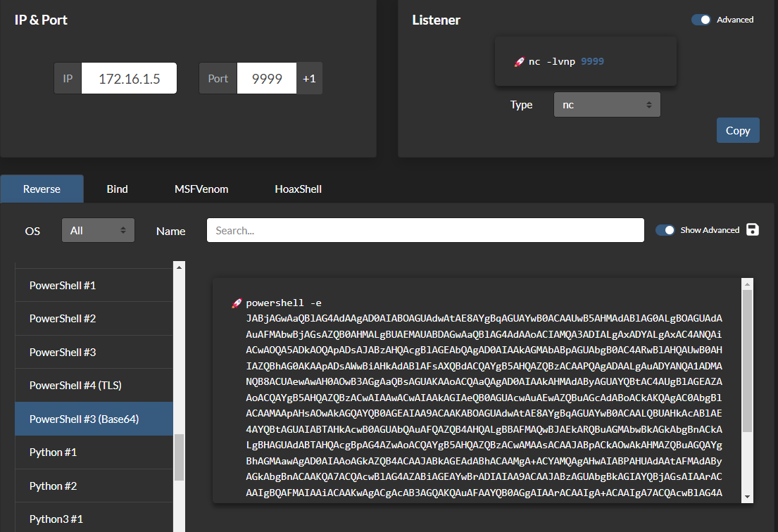The image size is (778, 532).
Task: Select PowerShell #4 (TLS) payload
Action: point(94,385)
